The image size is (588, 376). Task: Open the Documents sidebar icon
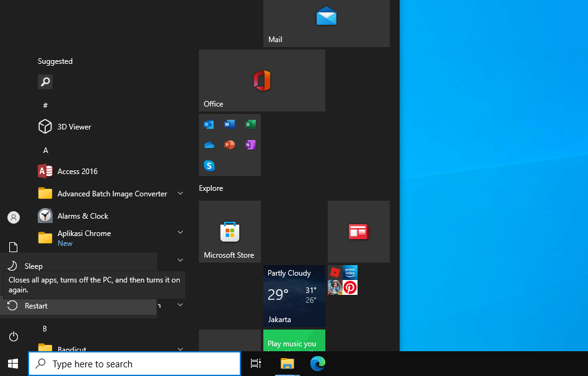tap(14, 247)
